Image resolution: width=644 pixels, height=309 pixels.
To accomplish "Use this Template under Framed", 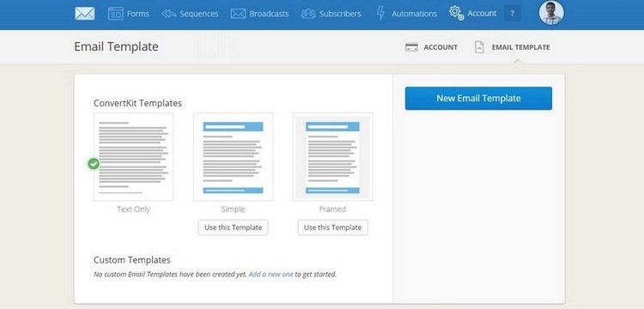I will tap(332, 227).
